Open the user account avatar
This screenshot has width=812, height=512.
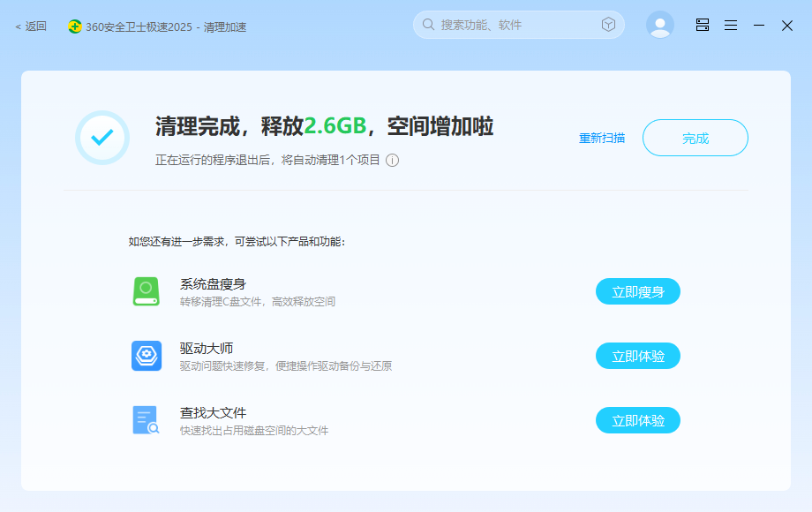(x=660, y=25)
